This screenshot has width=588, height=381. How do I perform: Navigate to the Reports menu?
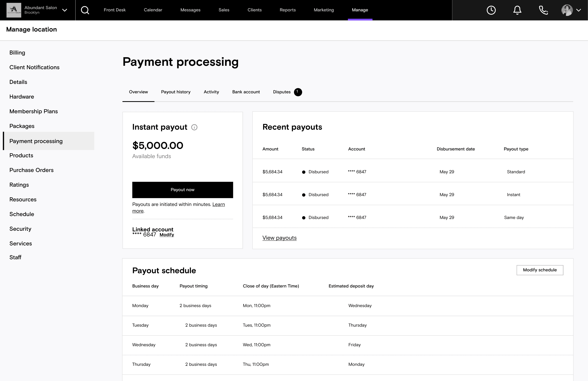pyautogui.click(x=287, y=10)
